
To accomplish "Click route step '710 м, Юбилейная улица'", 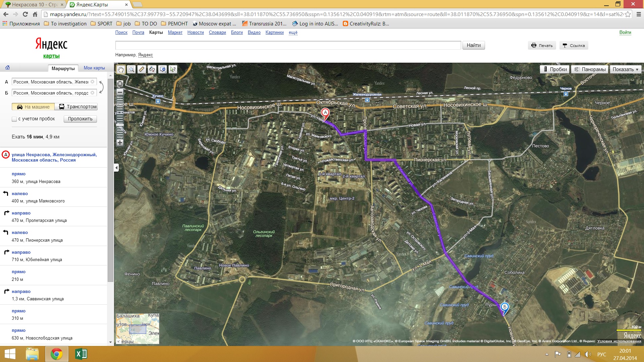I will tap(54, 256).
